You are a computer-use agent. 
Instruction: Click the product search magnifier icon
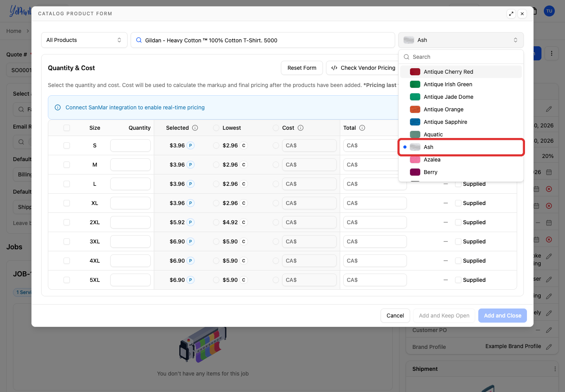click(139, 40)
